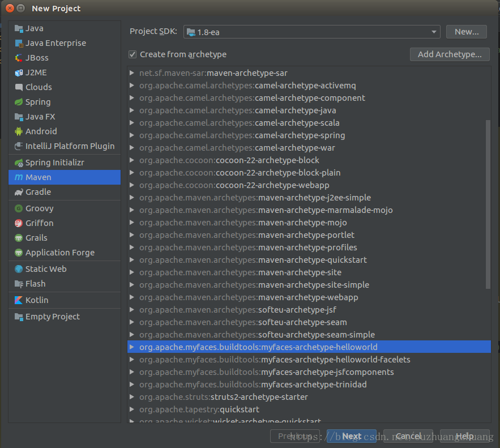Click the Maven 'm' icon
This screenshot has width=500, height=448.
[19, 177]
